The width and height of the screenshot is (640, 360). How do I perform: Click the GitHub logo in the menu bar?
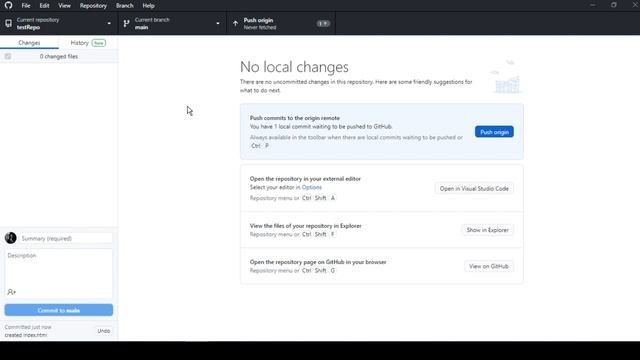click(x=8, y=5)
